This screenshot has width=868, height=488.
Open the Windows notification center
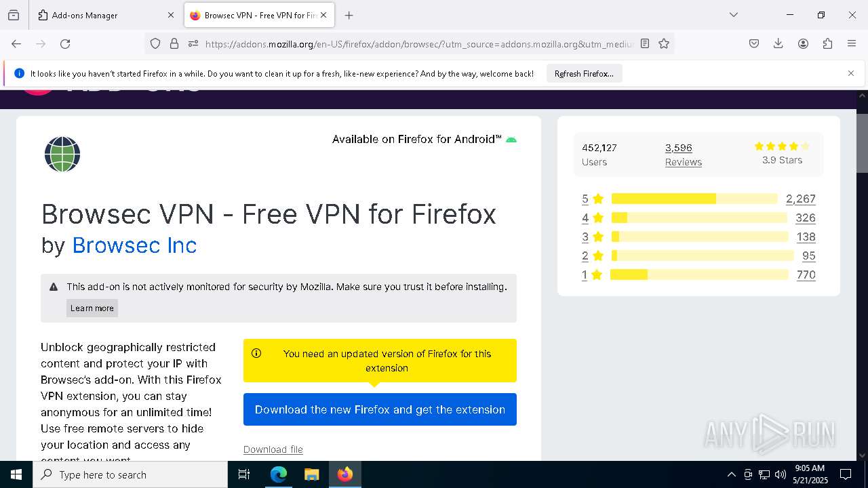(846, 474)
